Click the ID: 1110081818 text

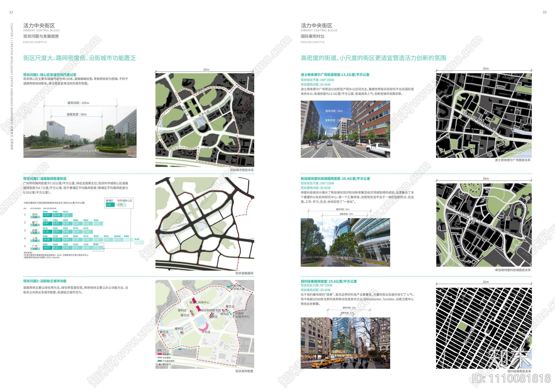(512, 378)
